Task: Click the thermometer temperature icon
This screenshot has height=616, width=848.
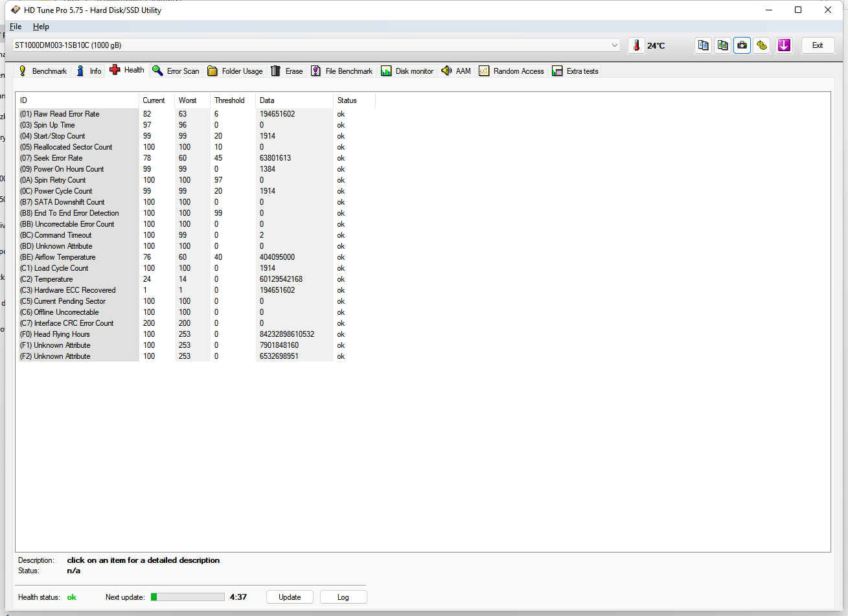Action: click(637, 45)
